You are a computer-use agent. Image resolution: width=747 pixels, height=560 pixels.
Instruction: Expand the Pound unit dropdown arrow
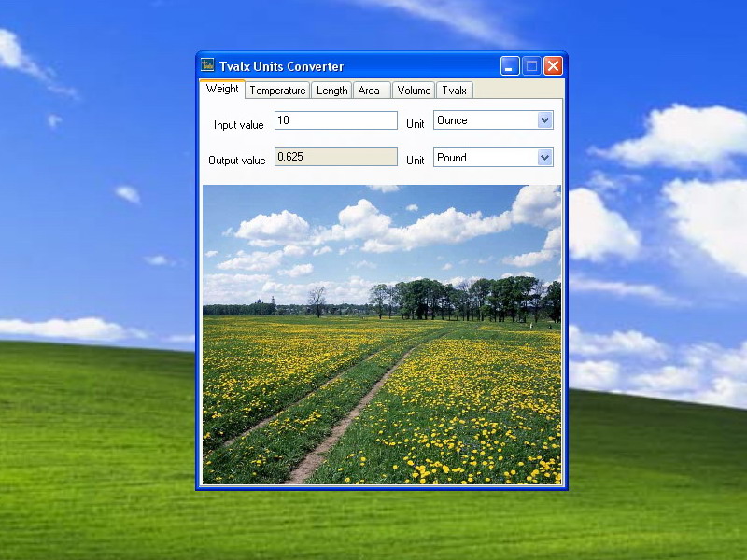click(x=544, y=158)
